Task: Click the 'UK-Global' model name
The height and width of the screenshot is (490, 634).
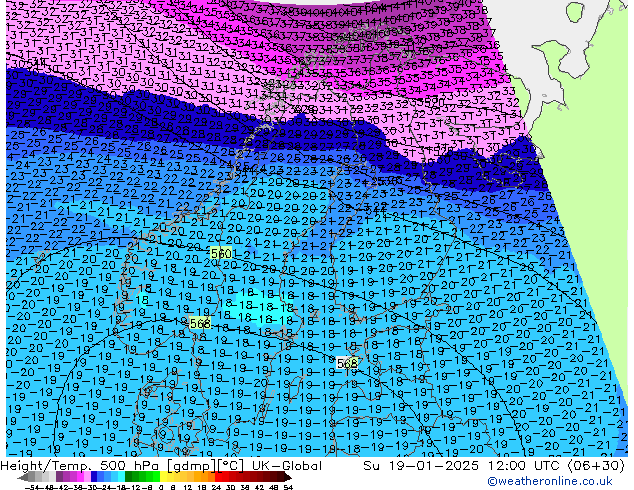Action: (x=287, y=466)
